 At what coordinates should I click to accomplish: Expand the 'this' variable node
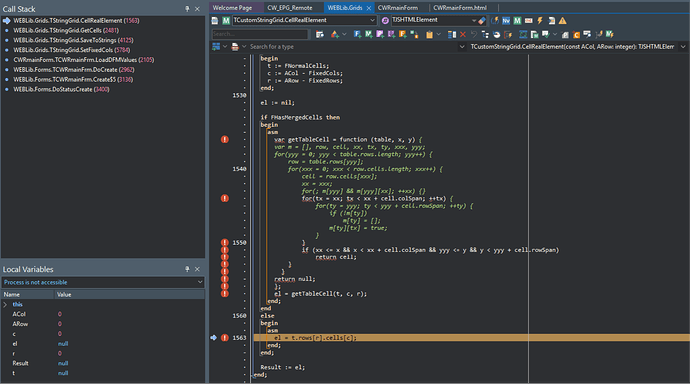[5, 304]
